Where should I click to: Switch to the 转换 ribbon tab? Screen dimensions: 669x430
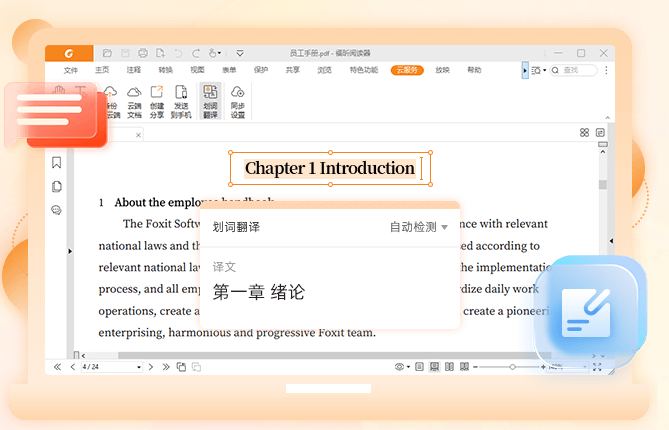click(166, 70)
